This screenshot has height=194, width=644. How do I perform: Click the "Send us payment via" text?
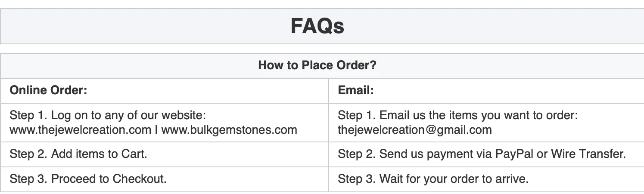click(436, 154)
